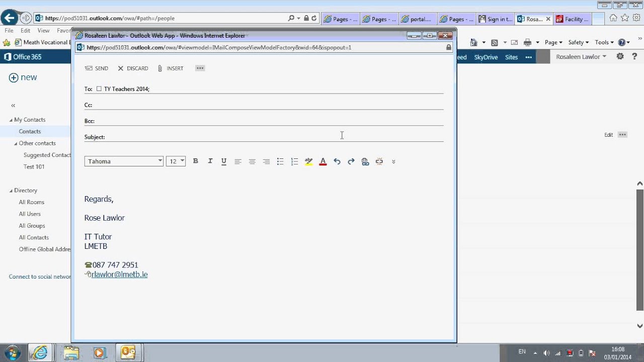The width and height of the screenshot is (644, 362).
Task: Click the print icon in command bar
Action: tap(527, 43)
